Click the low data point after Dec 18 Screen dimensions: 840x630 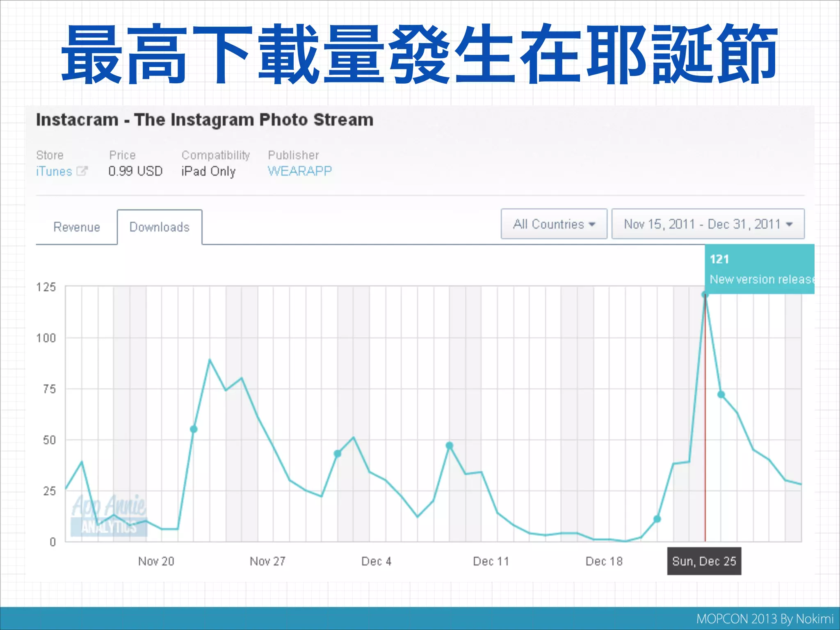tap(657, 519)
